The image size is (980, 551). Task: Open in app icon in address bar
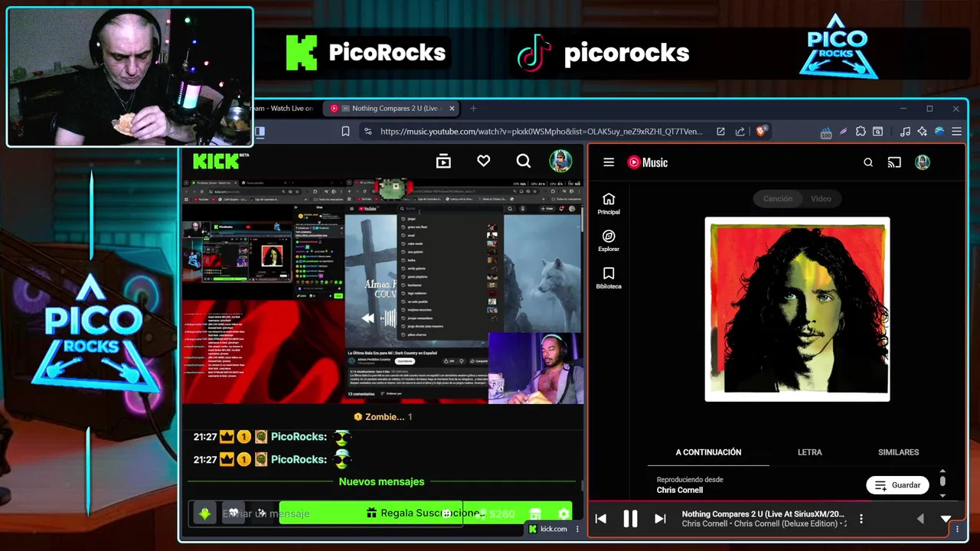pyautogui.click(x=720, y=132)
